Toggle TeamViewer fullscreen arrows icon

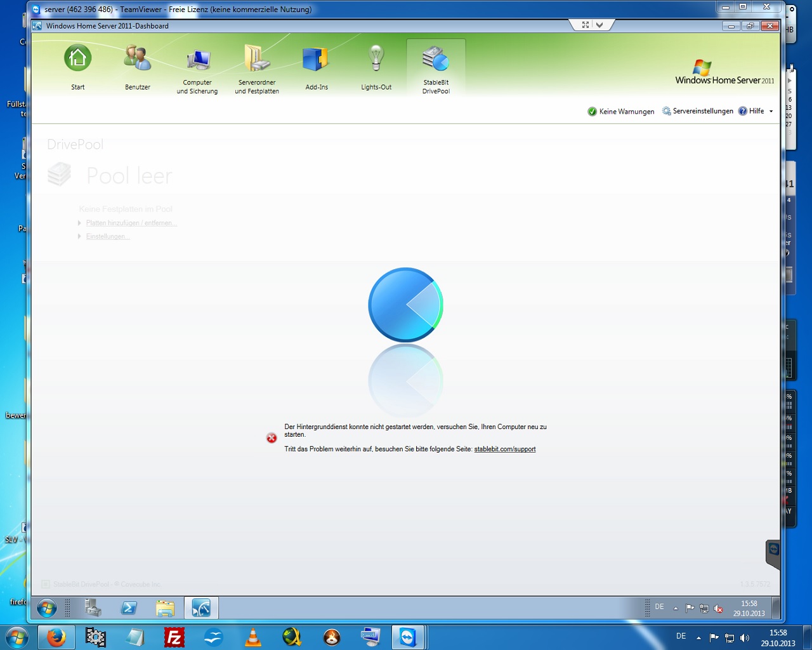pos(585,25)
